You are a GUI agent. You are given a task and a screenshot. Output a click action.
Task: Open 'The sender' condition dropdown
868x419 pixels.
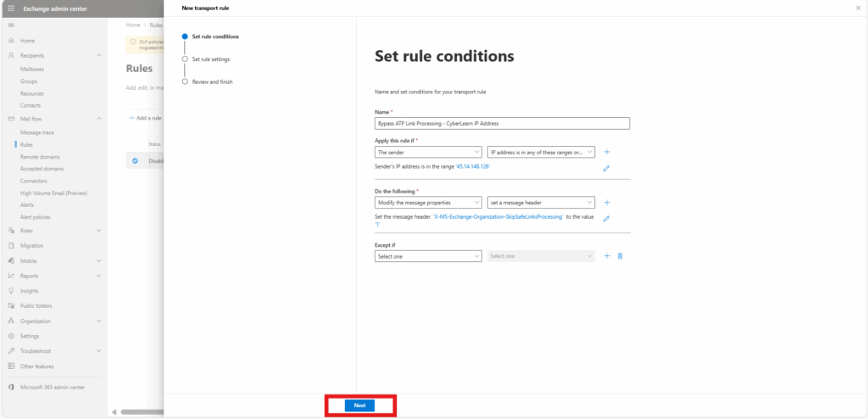tap(428, 151)
